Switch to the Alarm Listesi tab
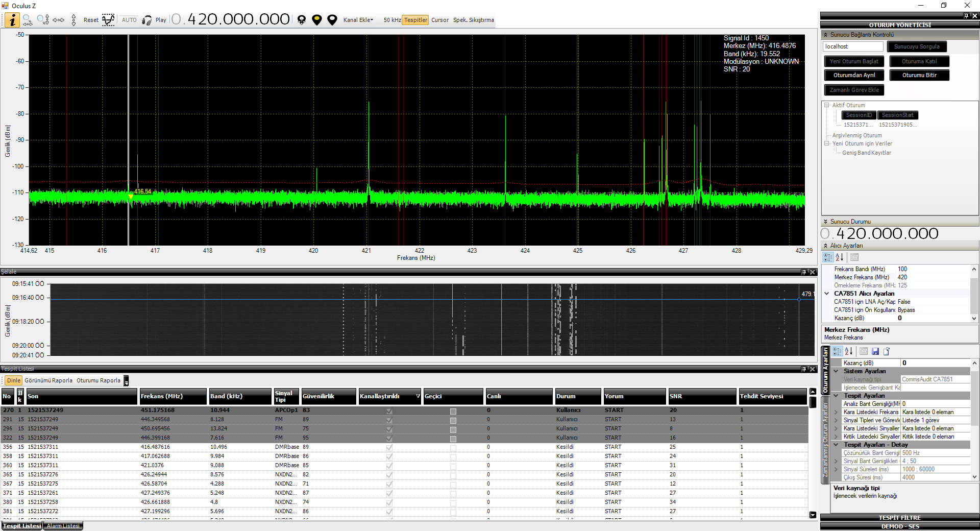 (x=63, y=526)
